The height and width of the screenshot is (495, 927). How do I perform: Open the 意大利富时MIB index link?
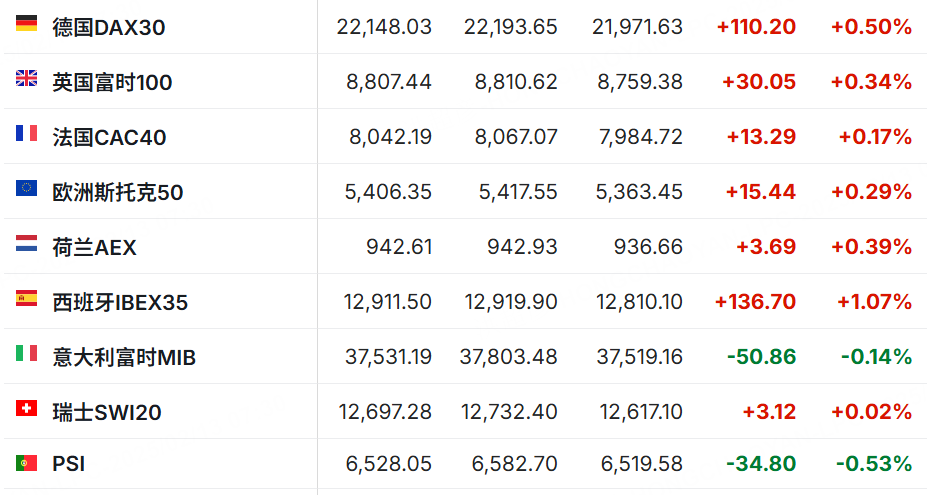coord(124,357)
